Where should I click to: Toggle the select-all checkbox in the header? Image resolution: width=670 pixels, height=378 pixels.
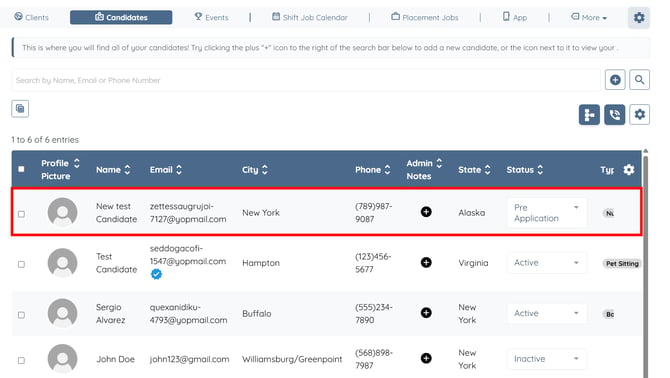(21, 170)
